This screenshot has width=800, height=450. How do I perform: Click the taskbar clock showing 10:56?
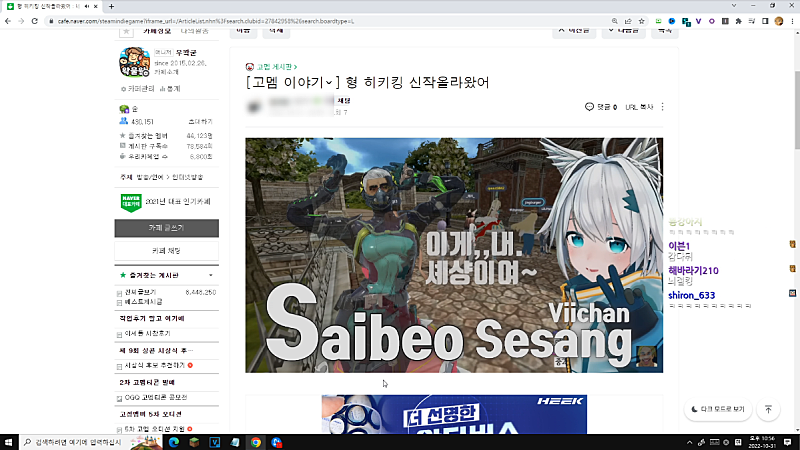click(762, 442)
